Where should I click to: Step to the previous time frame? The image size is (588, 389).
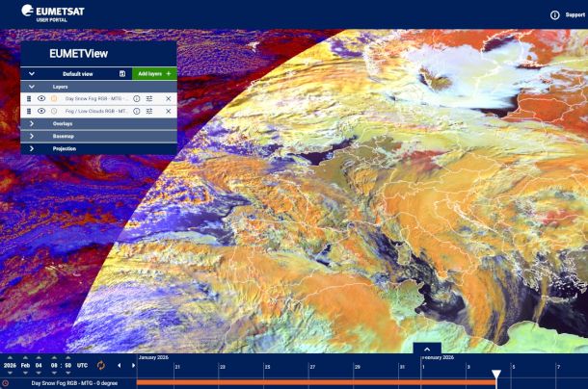click(x=120, y=365)
